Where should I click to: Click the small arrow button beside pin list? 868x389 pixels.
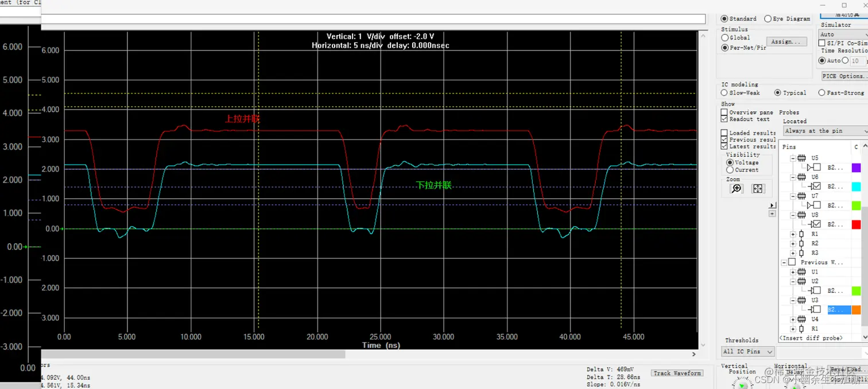[772, 205]
